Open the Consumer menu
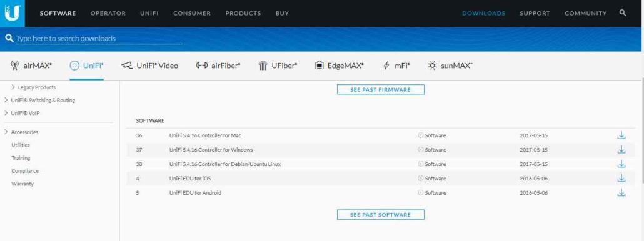Screen dimensions: 644x241 point(192,13)
